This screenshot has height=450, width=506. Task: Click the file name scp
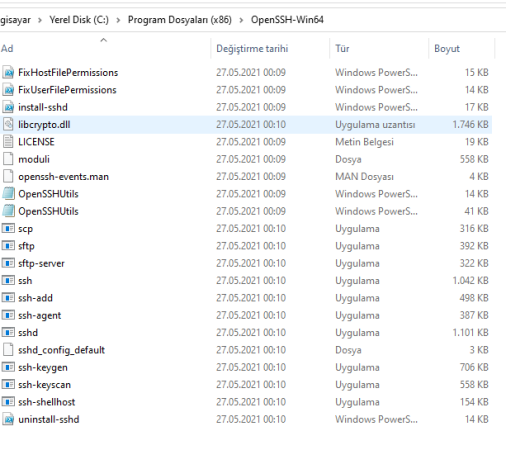(x=26, y=229)
